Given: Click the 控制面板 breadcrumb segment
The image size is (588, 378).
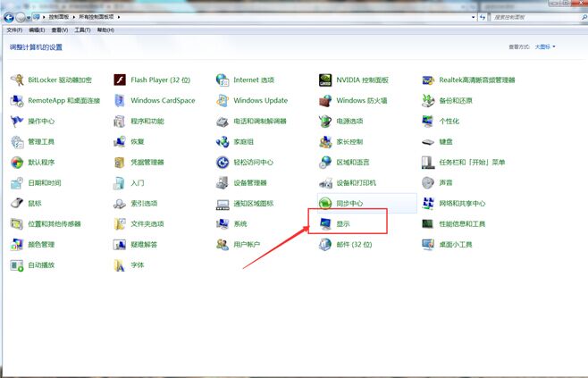Looking at the screenshot, I should point(59,17).
